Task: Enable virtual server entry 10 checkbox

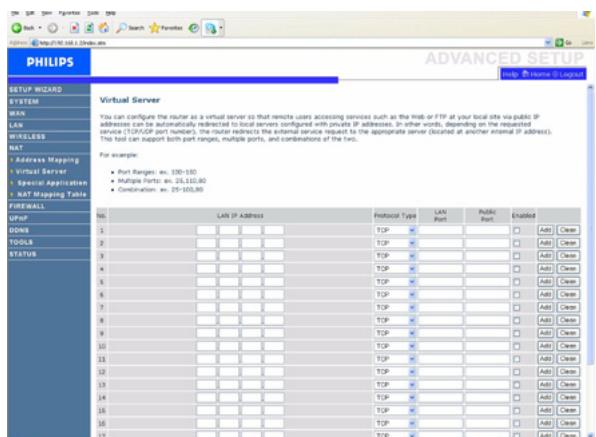Action: (517, 347)
